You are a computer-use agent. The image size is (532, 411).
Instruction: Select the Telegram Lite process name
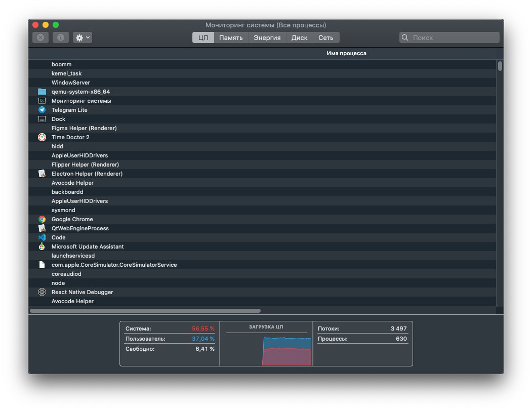[69, 110]
